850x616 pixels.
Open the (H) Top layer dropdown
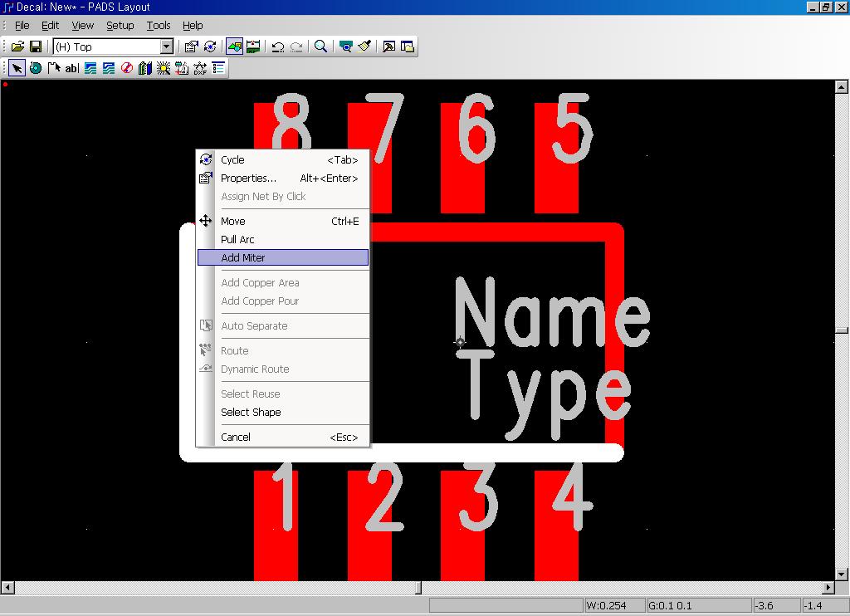(167, 46)
